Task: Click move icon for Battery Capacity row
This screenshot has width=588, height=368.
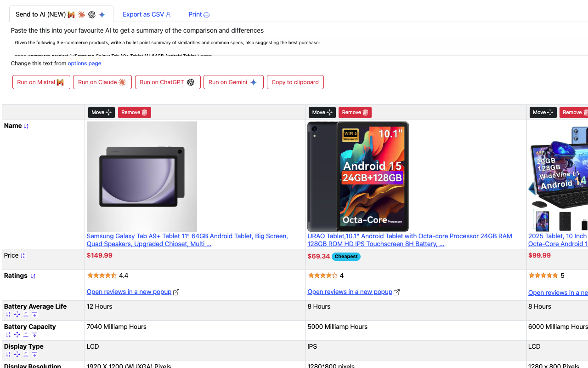Action: (x=17, y=335)
